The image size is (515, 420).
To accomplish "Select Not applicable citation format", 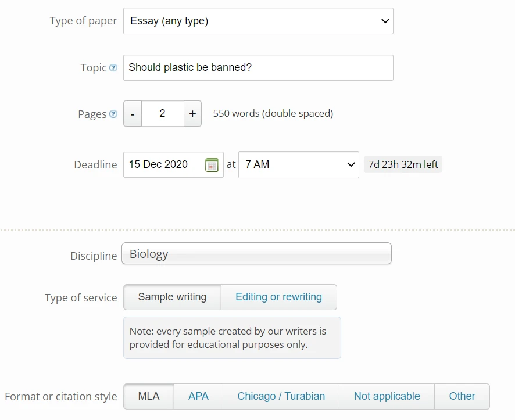I will [x=387, y=396].
